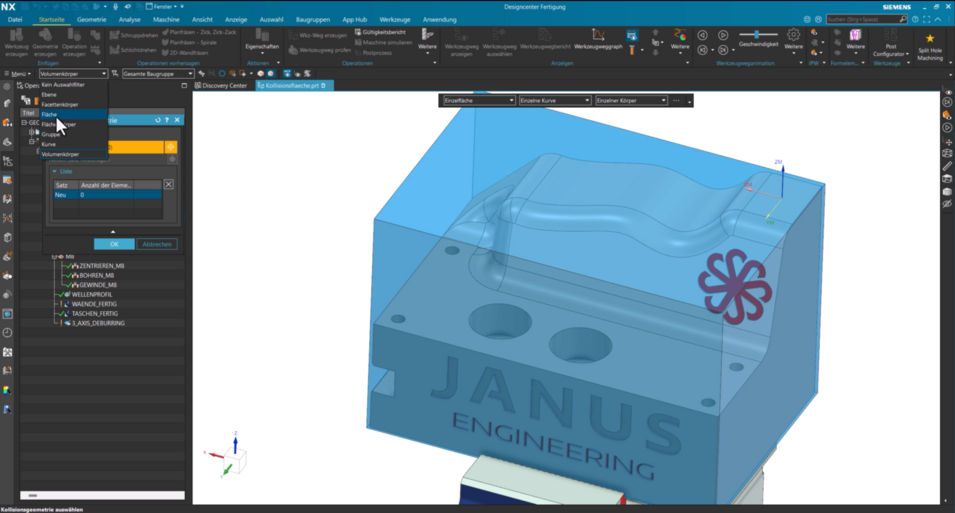Image resolution: width=955 pixels, height=513 pixels.
Task: Click the Werkzeug erzeugen icon
Action: click(x=16, y=35)
